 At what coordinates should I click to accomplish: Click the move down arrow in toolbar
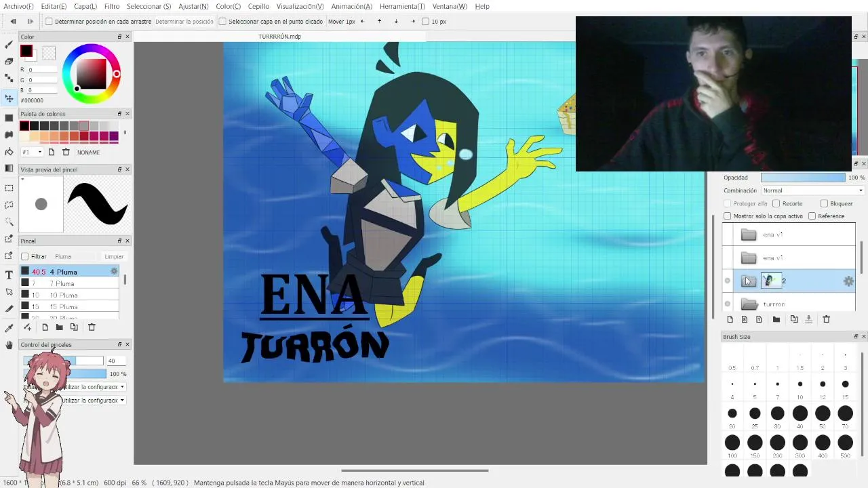(396, 21)
